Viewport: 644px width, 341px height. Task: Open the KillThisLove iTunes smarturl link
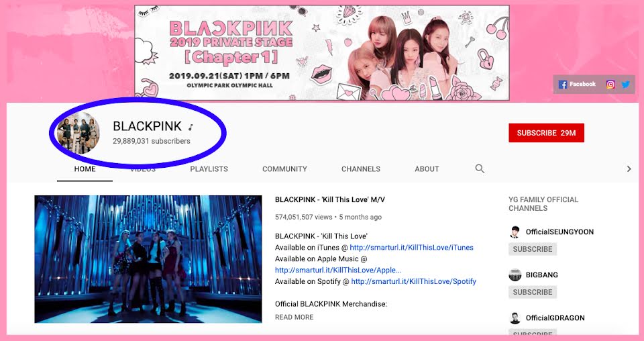click(411, 248)
